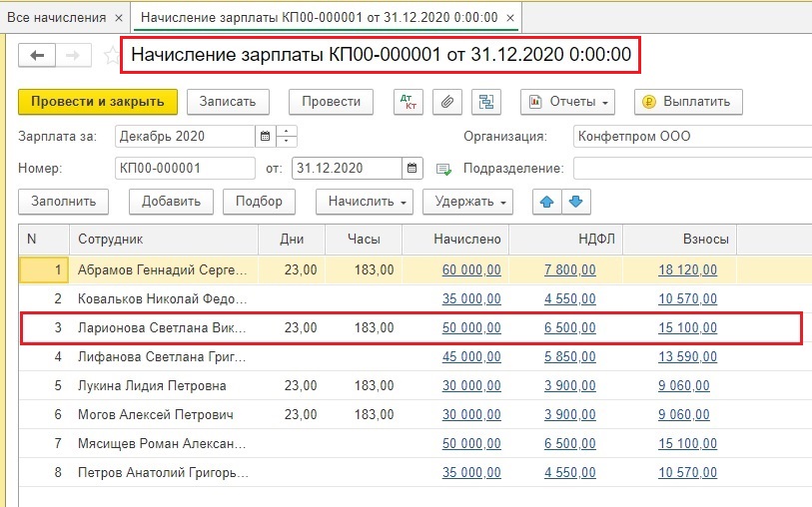Focus the Номер field КП00-000001

coord(186,168)
